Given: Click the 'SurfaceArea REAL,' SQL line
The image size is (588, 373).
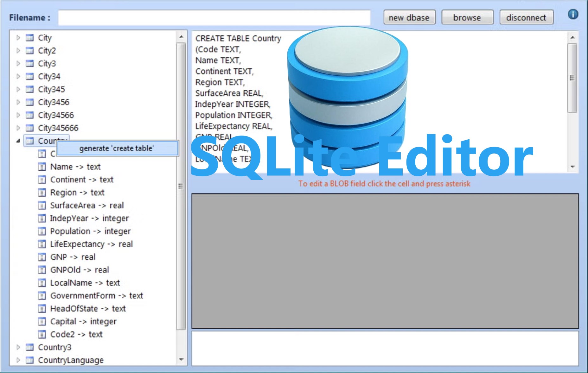Looking at the screenshot, I should (x=229, y=93).
